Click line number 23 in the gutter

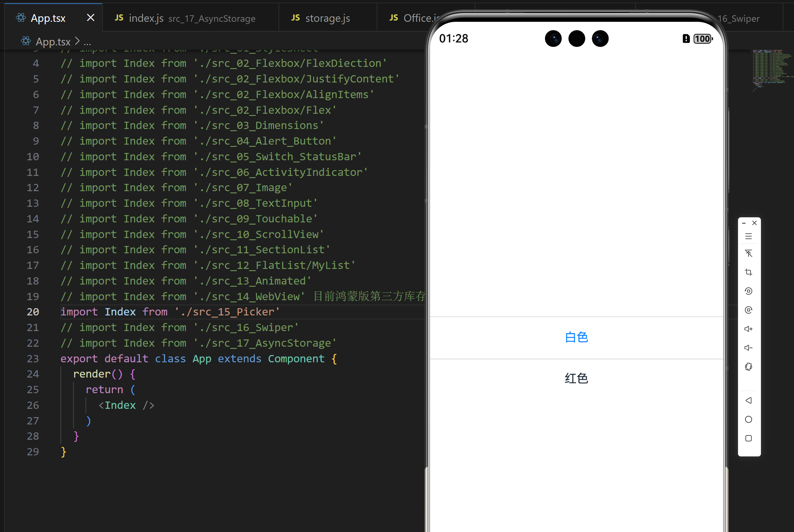click(x=33, y=359)
